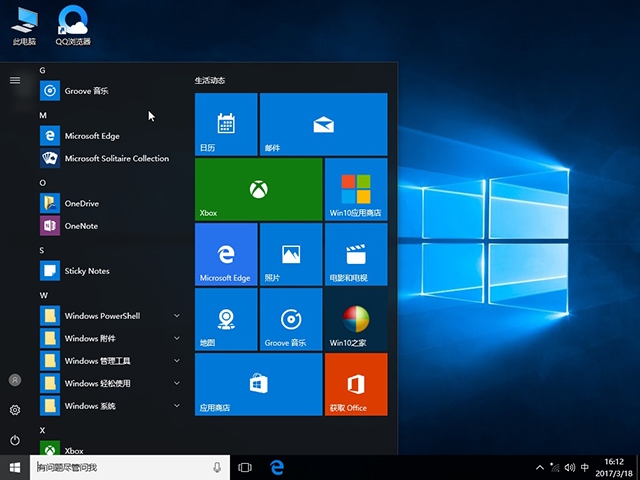
Task: Open the Win10之家 tile
Action: (355, 319)
